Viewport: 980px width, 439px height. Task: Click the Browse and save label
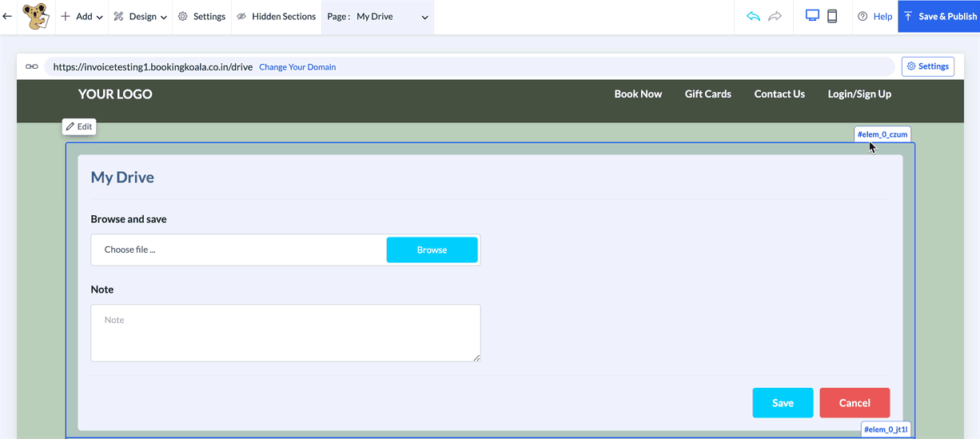click(x=129, y=219)
